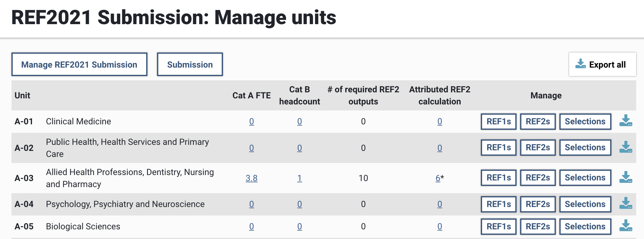
Task: Download the A-04 Psychology unit export
Action: tap(626, 204)
